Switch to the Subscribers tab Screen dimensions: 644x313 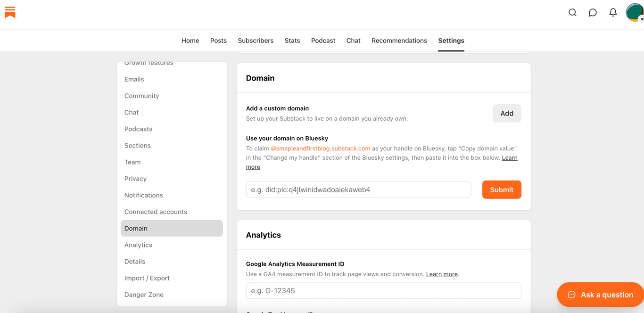coord(256,41)
